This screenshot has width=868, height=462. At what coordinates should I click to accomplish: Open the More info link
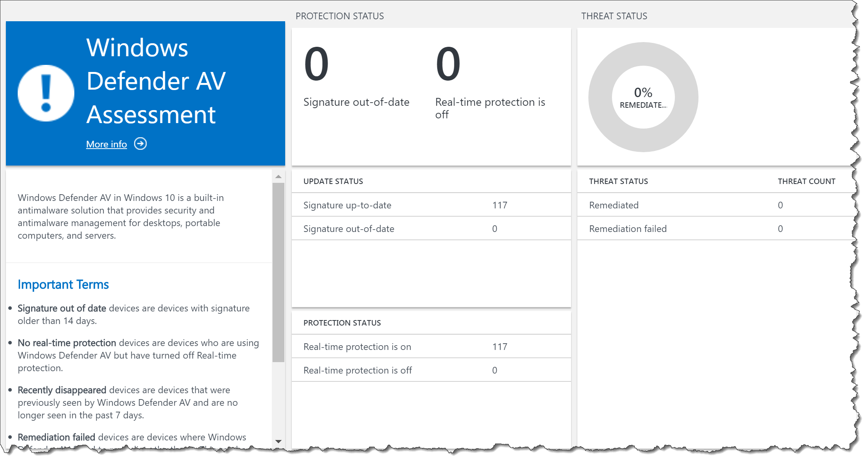coord(106,144)
